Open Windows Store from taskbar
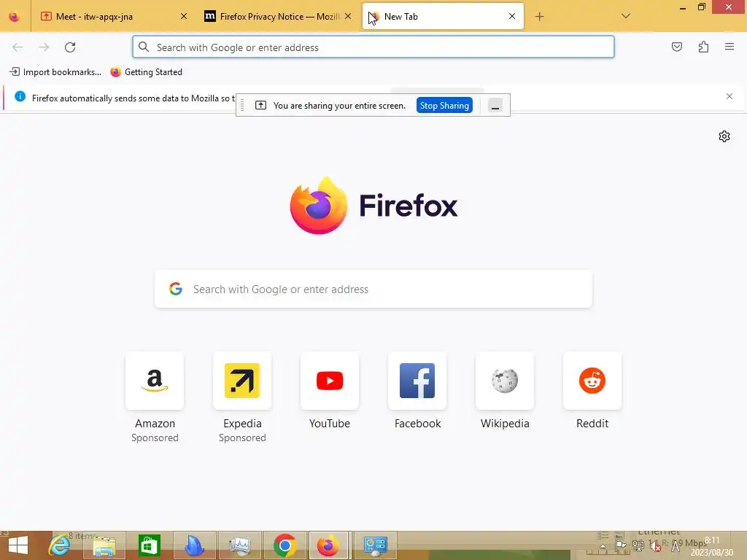747x560 pixels. pyautogui.click(x=149, y=545)
